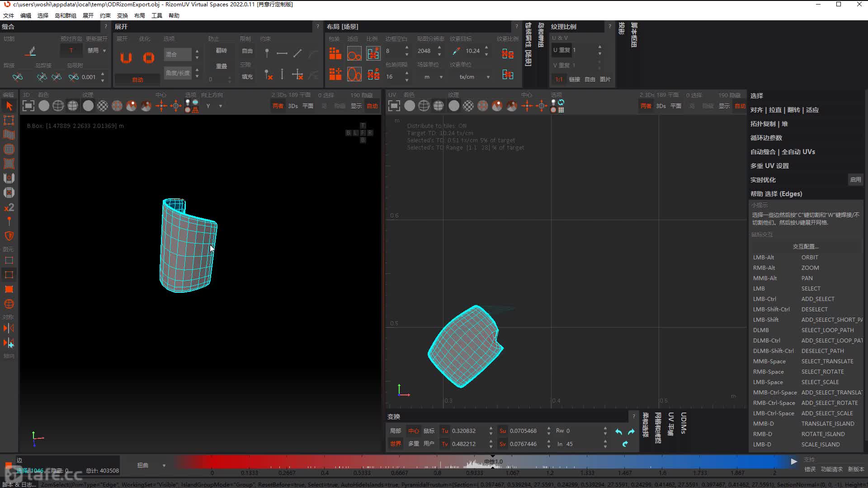This screenshot has height=488, width=868.
Task: Click the weld edges icon under 焊接
Action: (17, 77)
